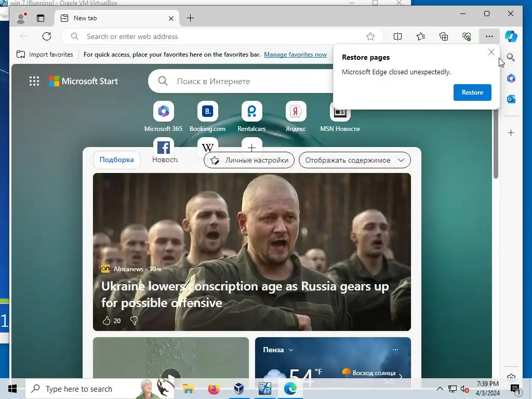Click Import favorites

point(45,54)
